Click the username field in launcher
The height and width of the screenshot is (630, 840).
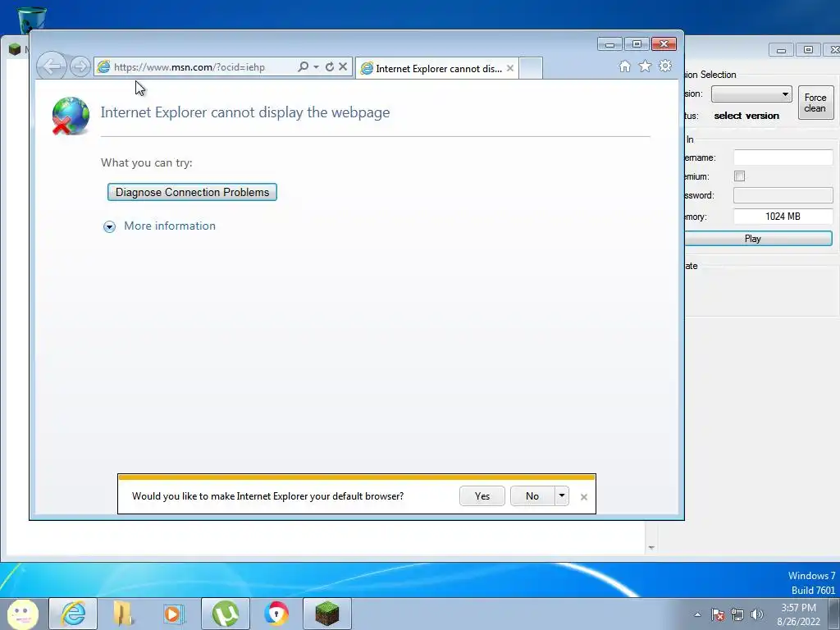783,157
